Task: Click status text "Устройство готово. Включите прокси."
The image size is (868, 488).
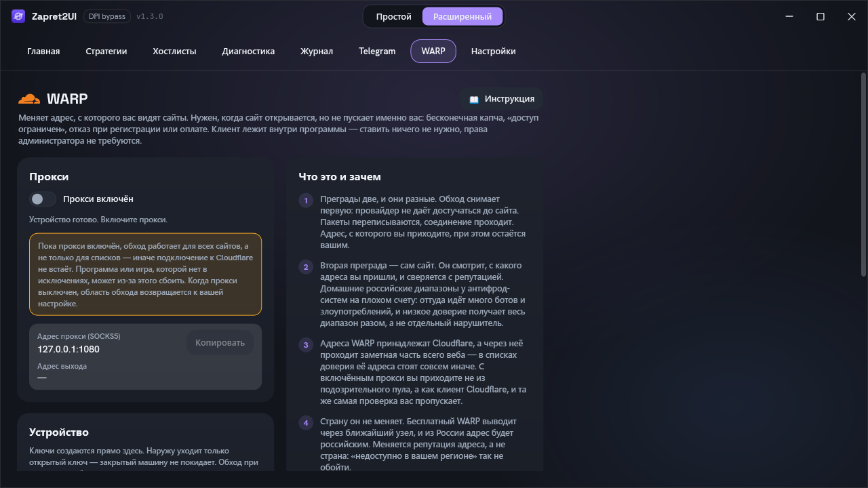Action: (98, 220)
